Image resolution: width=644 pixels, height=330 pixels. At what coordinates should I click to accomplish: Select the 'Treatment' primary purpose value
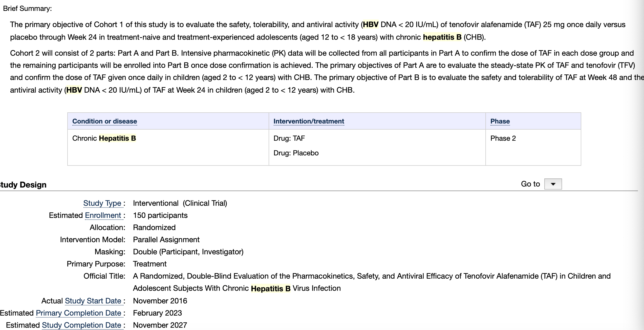150,264
